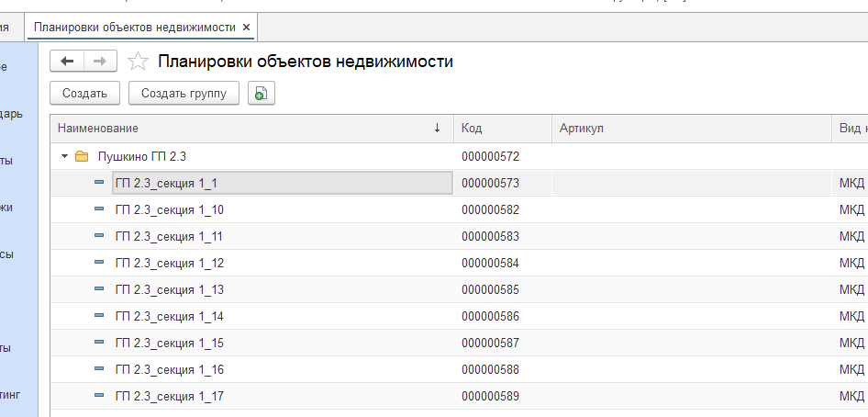Click the forward navigation arrow
868x417 pixels.
tap(100, 62)
